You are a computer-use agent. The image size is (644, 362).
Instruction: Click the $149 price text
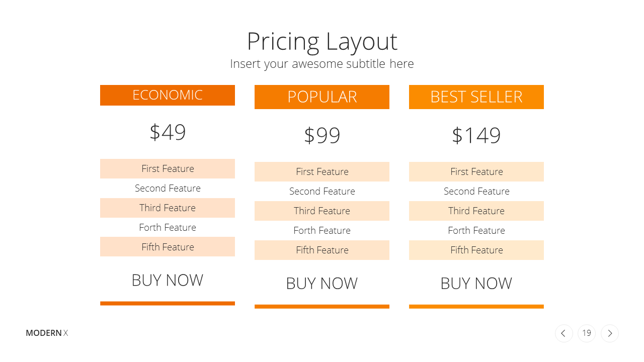coord(476,135)
